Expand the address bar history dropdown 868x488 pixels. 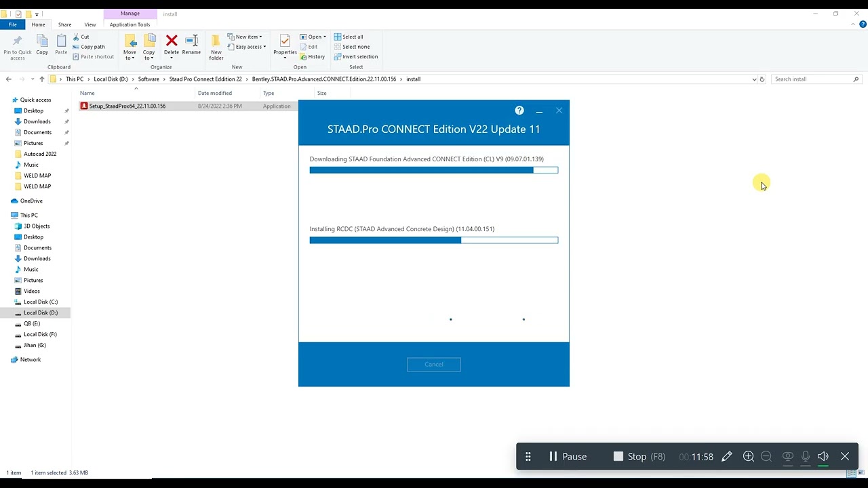pyautogui.click(x=754, y=79)
